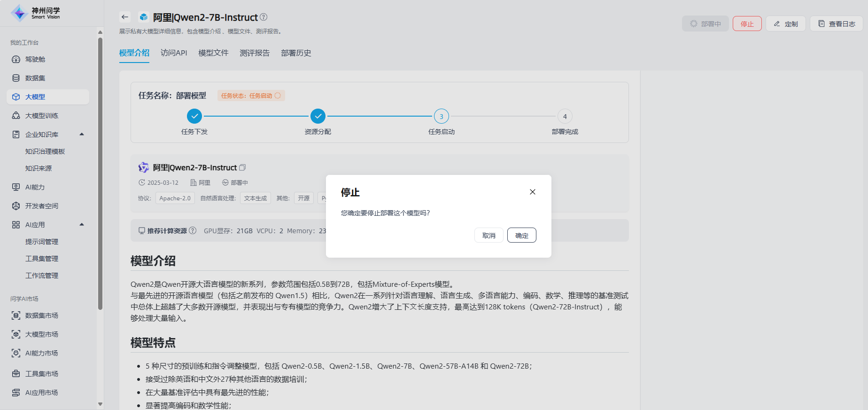Screen dimensions: 868x410
Task: Switch to the 测评报告 tab
Action: [255, 53]
